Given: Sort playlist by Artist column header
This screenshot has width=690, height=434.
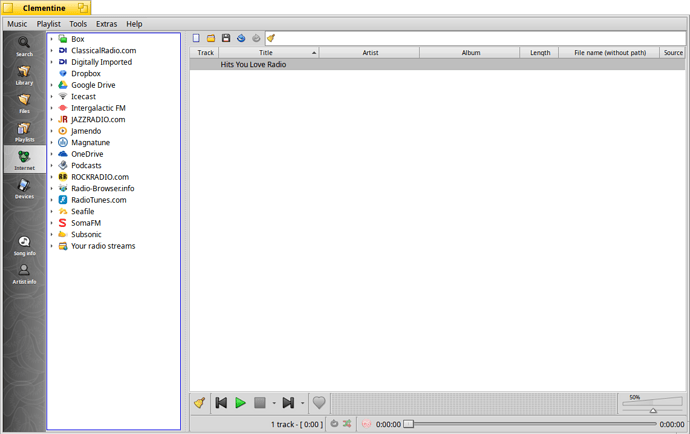Looking at the screenshot, I should pos(370,52).
